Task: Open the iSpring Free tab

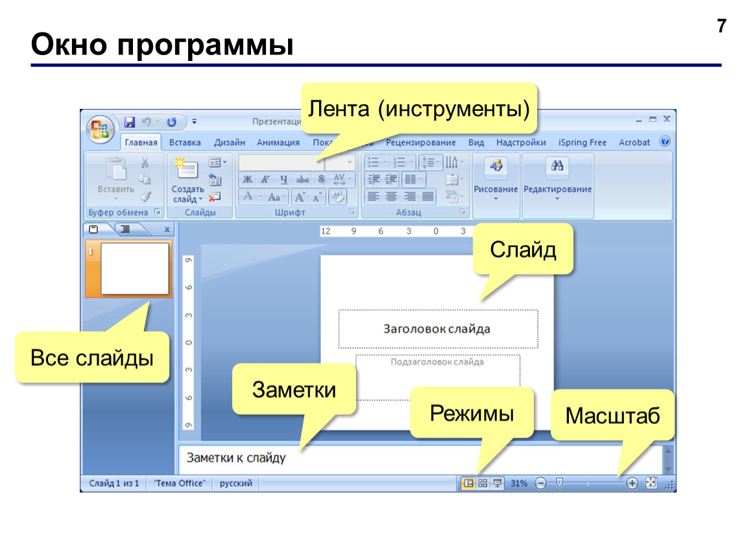Action: 583,142
